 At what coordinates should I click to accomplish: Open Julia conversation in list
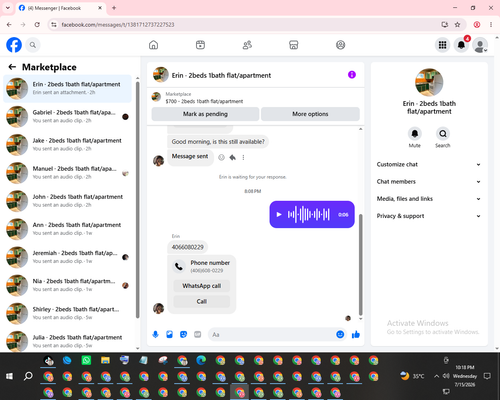(67, 341)
